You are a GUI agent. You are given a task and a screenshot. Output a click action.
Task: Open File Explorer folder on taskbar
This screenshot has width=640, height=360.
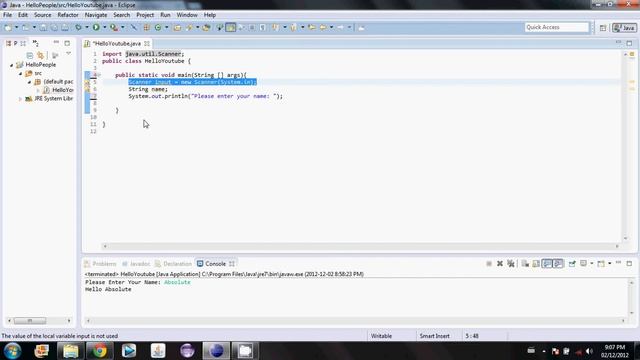click(71, 351)
